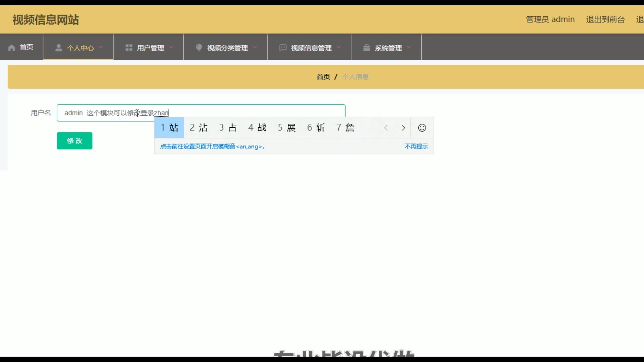Screen dimensions: 644x362
Task: Expand the 视频分类管理 dropdown arrow
Action: coord(255,47)
